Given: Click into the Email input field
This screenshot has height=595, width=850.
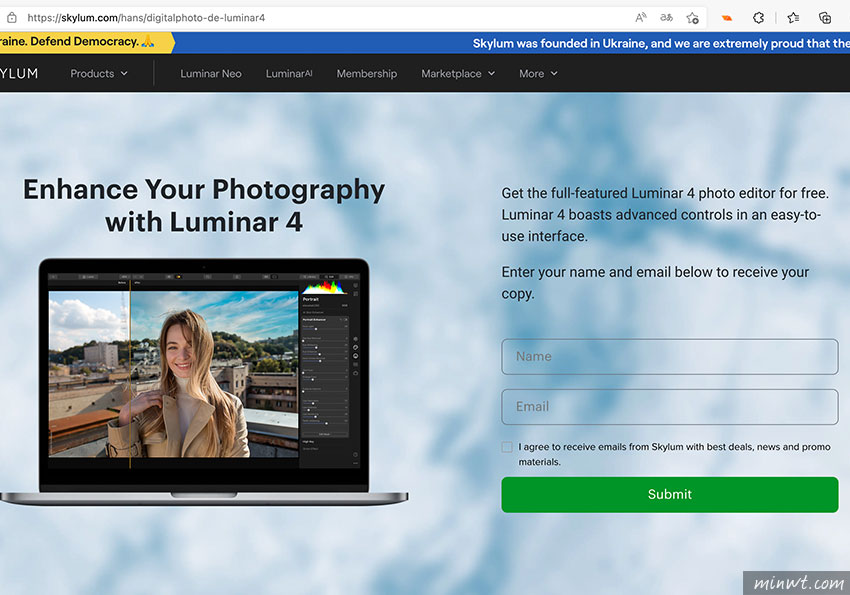Looking at the screenshot, I should click(x=669, y=407).
